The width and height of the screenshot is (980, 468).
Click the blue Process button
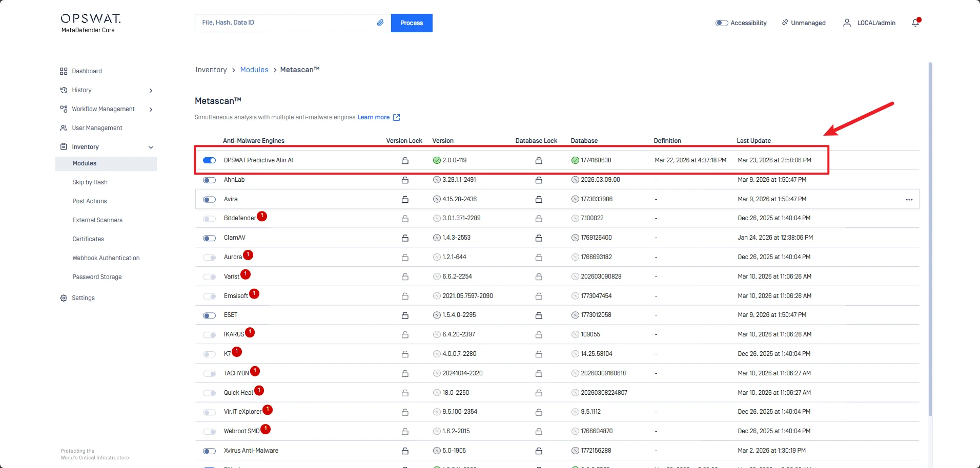coord(411,23)
